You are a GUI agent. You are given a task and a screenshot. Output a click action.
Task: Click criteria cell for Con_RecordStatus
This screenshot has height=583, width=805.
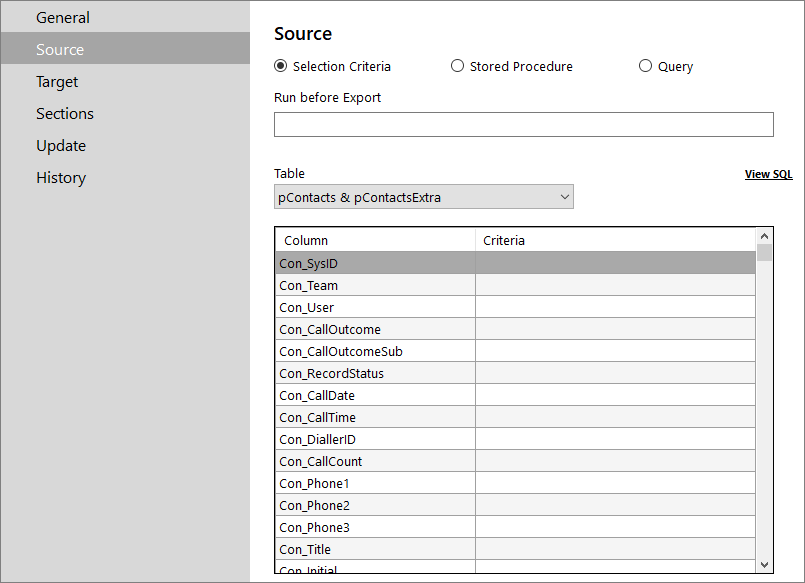615,374
